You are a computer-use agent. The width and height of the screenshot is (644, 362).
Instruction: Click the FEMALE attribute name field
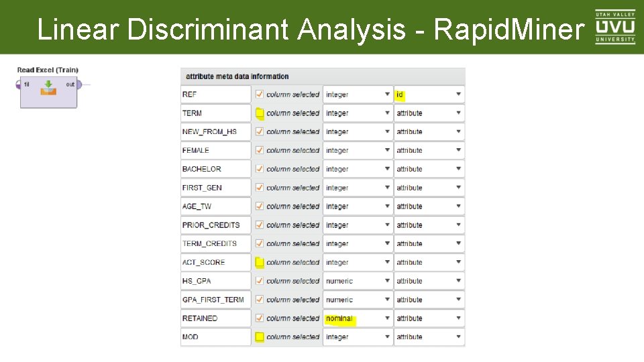tap(215, 150)
